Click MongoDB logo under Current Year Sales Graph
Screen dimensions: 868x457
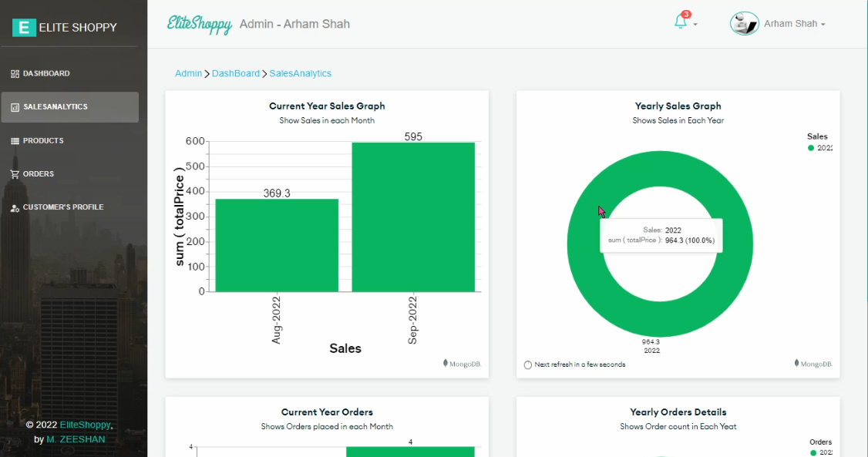462,364
